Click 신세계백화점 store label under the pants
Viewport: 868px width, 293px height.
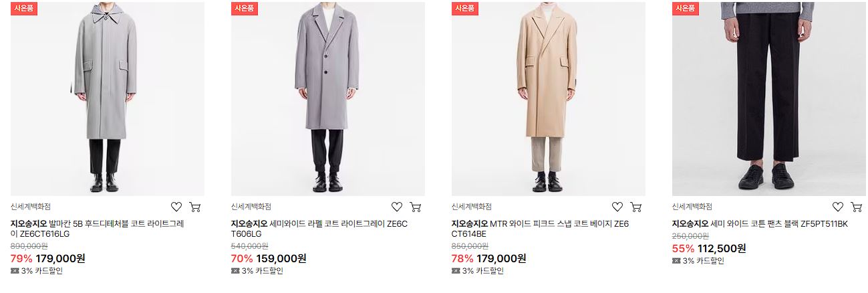point(692,207)
